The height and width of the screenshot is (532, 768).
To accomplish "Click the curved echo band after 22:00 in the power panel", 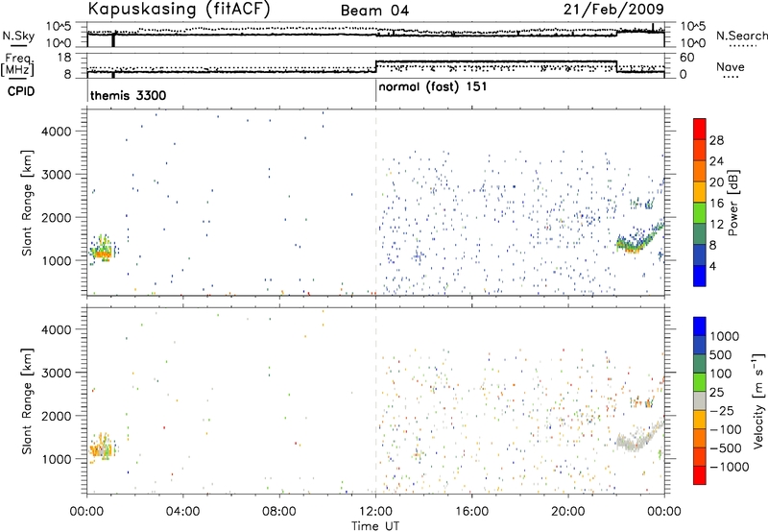I will point(638,237).
